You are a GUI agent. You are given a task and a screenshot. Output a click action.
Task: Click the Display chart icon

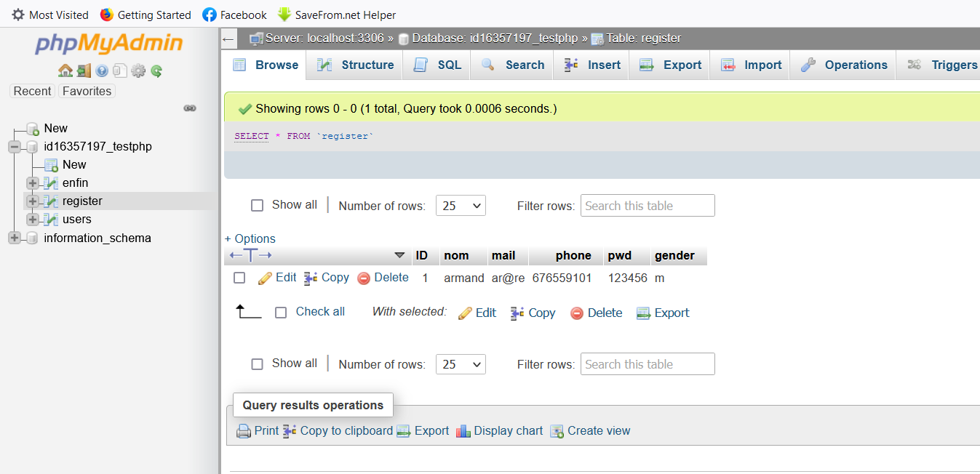pyautogui.click(x=464, y=430)
